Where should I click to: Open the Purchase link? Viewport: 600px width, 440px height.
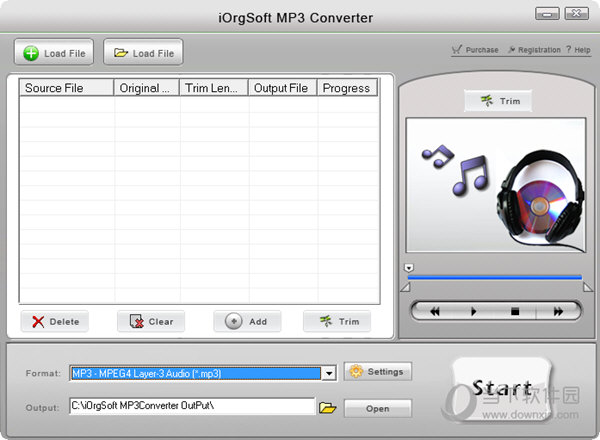coord(475,50)
